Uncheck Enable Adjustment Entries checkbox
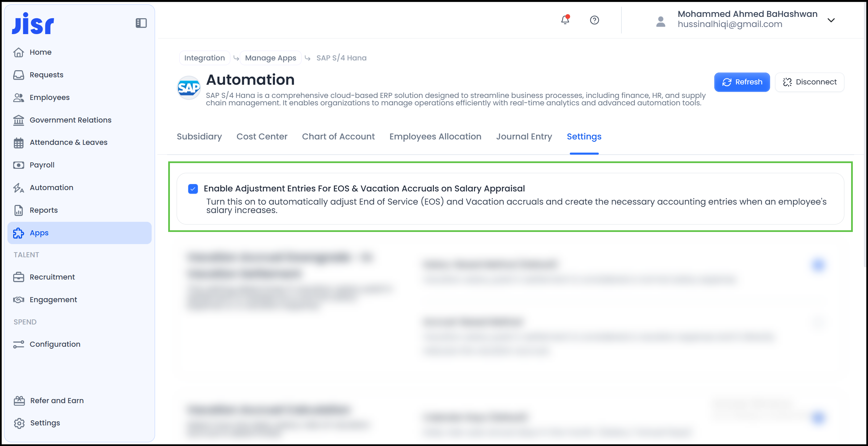Screen dimensions: 868x446 point(193,189)
